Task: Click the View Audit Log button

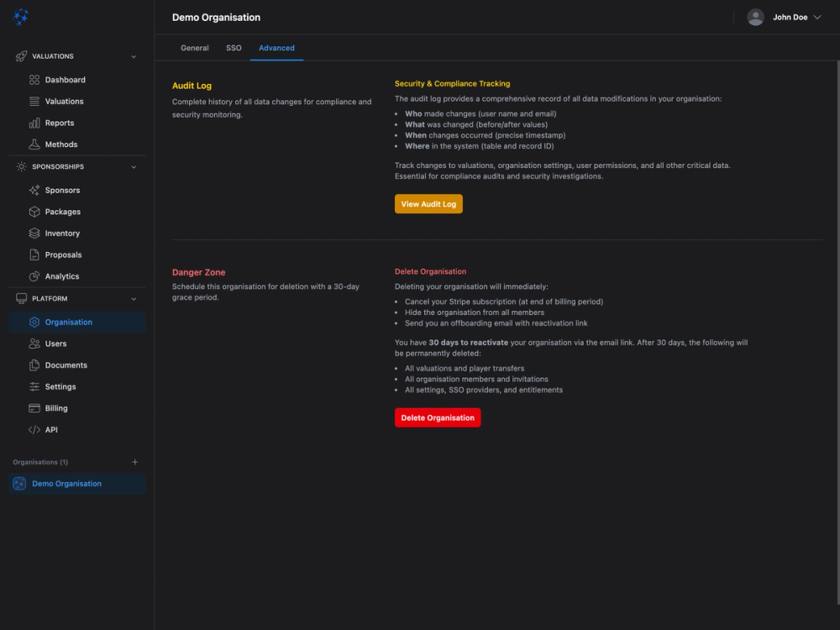Action: coord(428,203)
